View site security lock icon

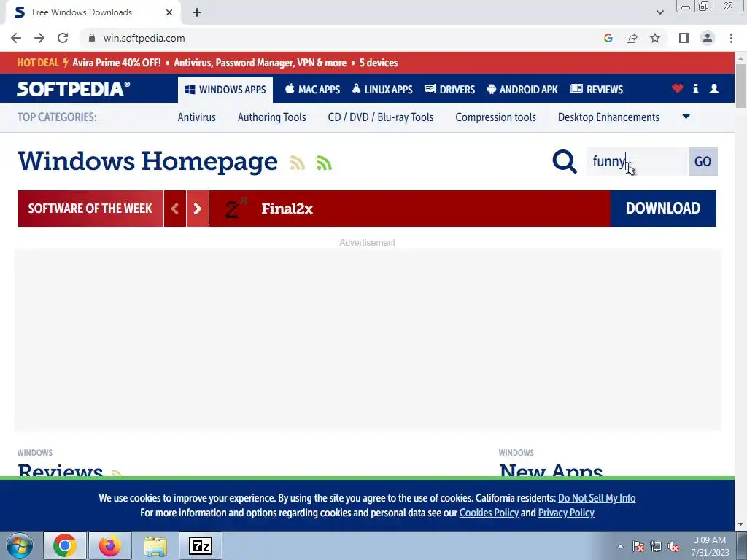click(91, 38)
